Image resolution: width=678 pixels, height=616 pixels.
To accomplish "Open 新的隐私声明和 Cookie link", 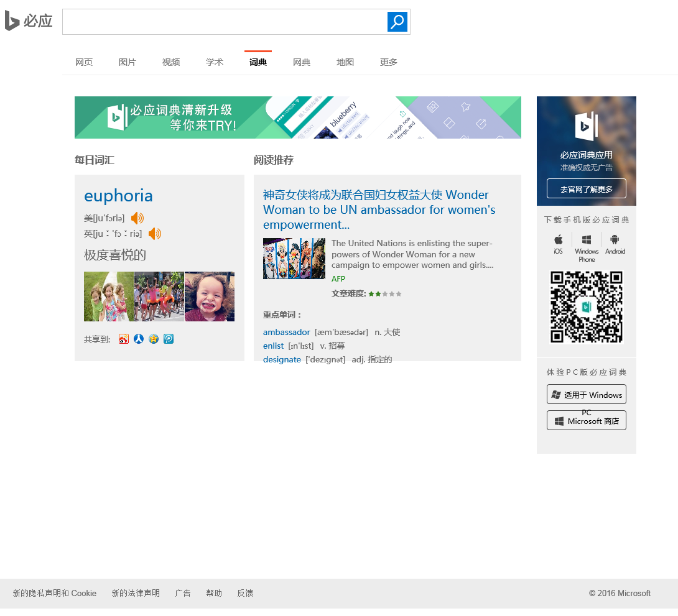I will 55,593.
